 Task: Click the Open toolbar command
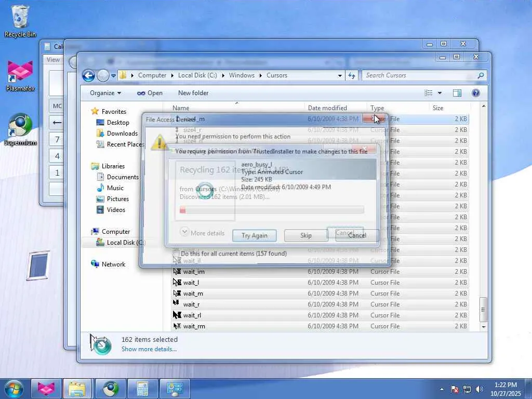pyautogui.click(x=150, y=93)
